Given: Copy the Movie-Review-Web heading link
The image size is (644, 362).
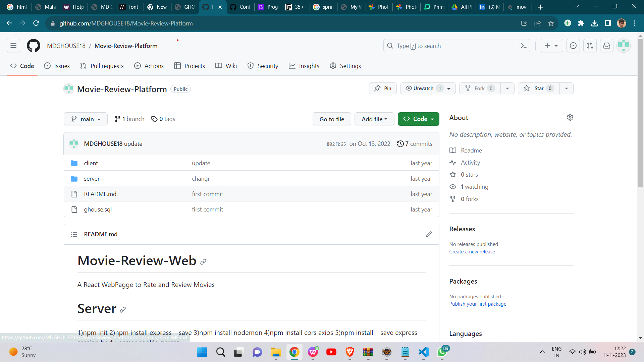Looking at the screenshot, I should click(203, 261).
